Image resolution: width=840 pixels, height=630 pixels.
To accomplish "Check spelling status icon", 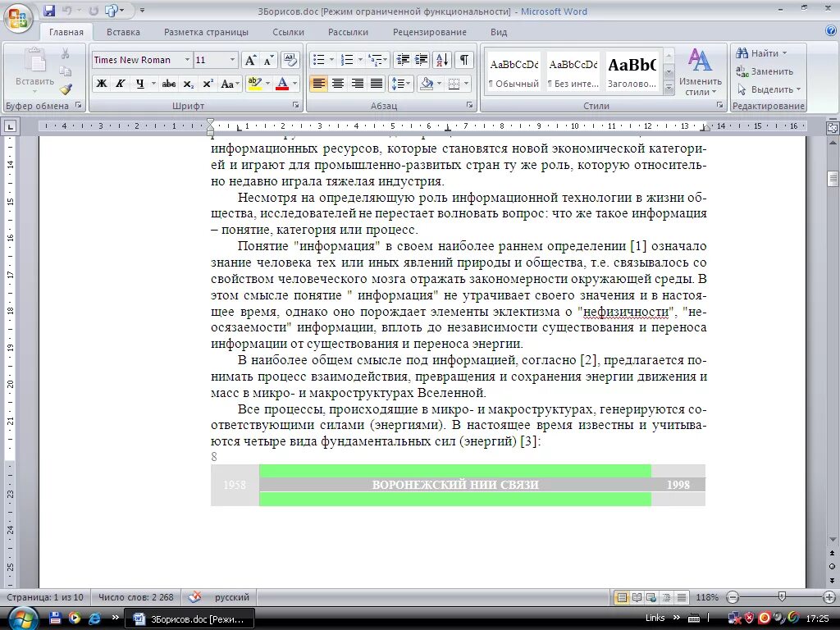I will pos(194,597).
